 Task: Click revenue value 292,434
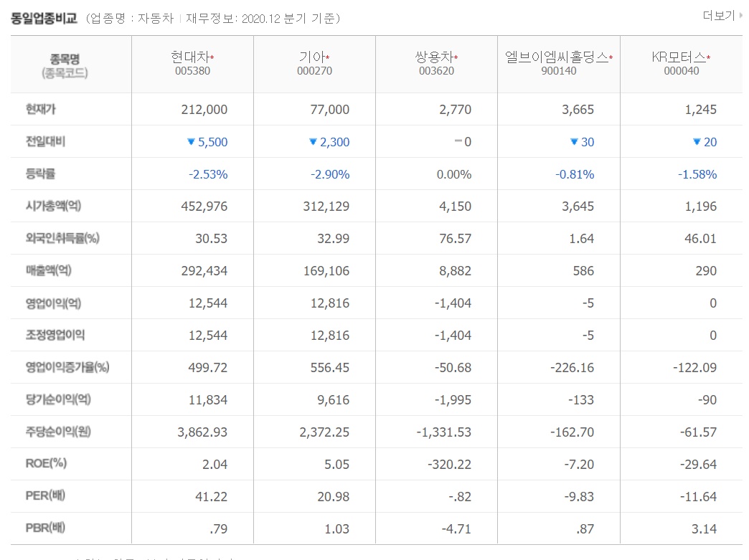[x=204, y=271]
